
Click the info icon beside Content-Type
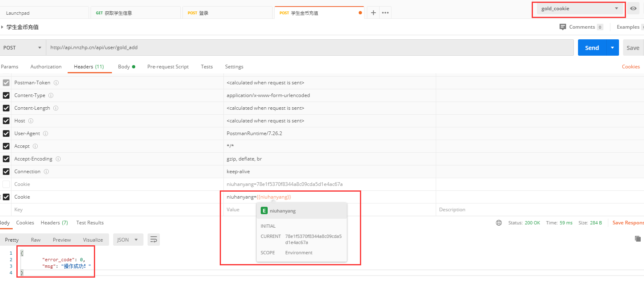click(x=51, y=95)
